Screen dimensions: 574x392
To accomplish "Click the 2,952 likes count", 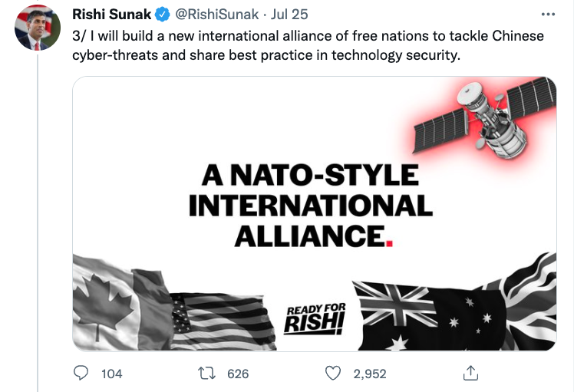I will tap(369, 374).
